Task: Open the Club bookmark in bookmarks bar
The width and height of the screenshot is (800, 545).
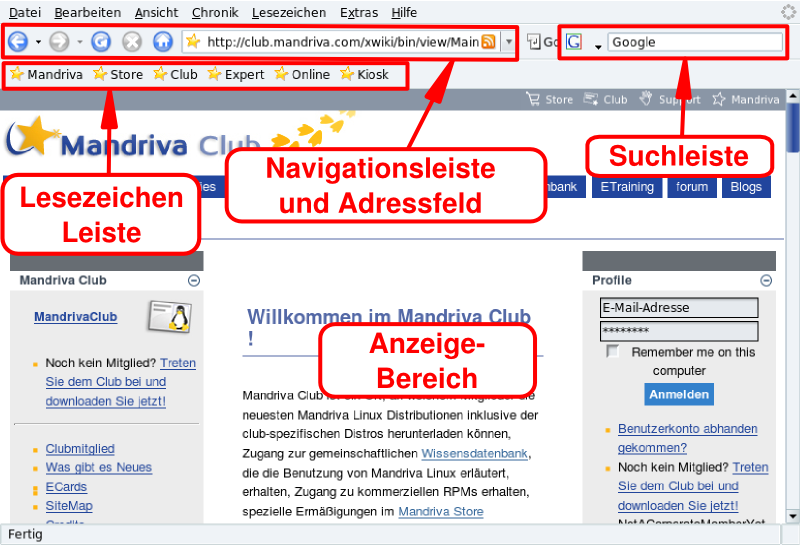Action: pyautogui.click(x=175, y=75)
